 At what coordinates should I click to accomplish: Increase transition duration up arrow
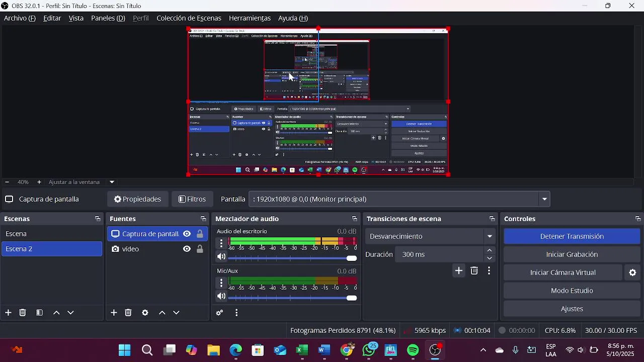click(x=490, y=250)
